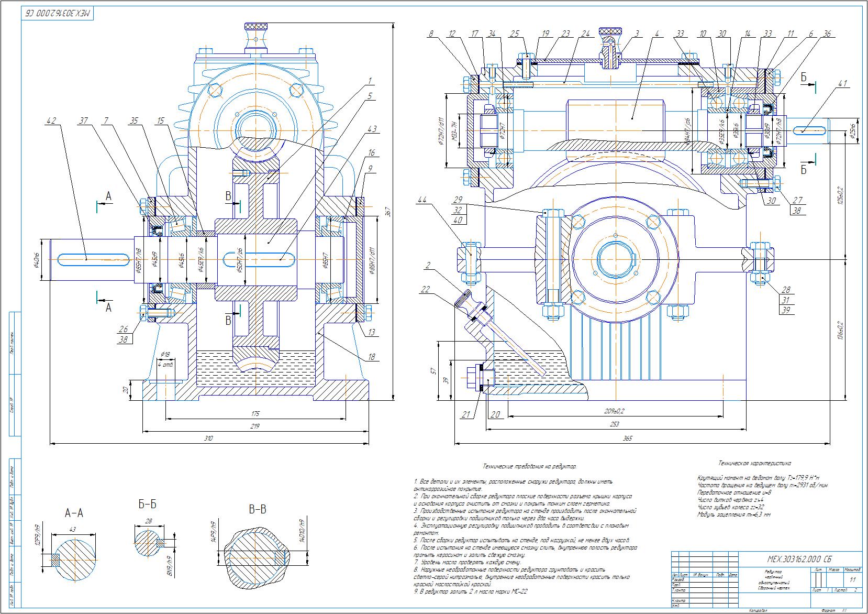
Task: Select part callout number 44
Action: (x=421, y=200)
